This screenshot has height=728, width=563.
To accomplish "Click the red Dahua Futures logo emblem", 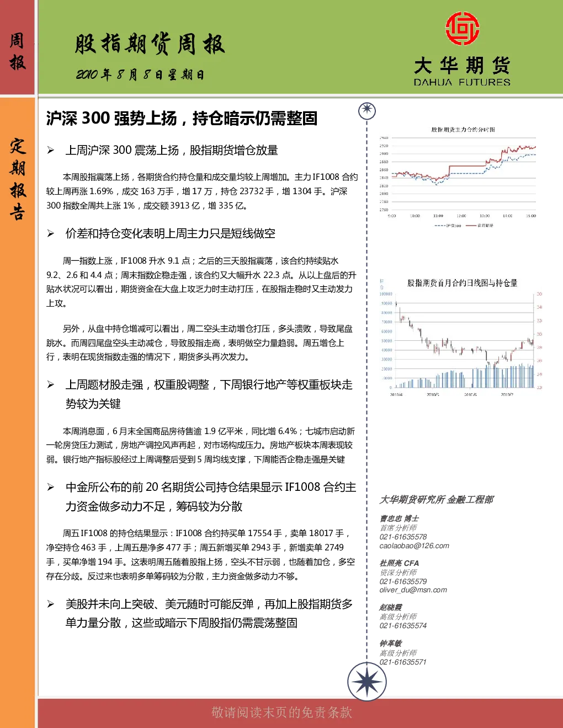I will pyautogui.click(x=462, y=29).
